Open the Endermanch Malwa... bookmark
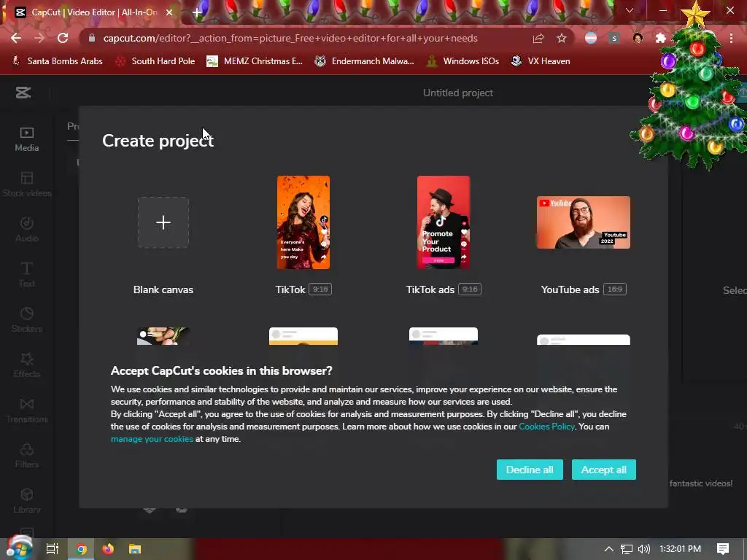The height and width of the screenshot is (560, 747). point(364,61)
